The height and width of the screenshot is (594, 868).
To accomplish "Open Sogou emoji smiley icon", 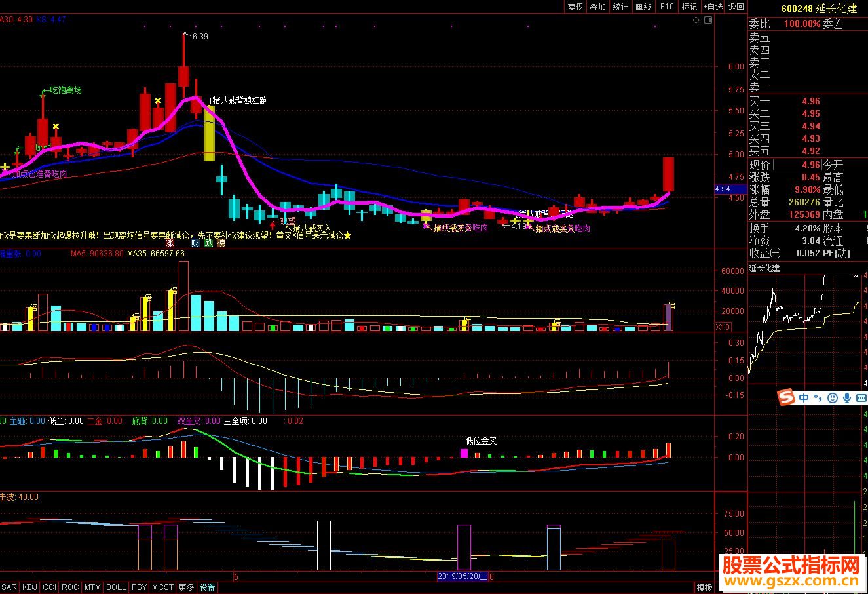I will pos(832,398).
